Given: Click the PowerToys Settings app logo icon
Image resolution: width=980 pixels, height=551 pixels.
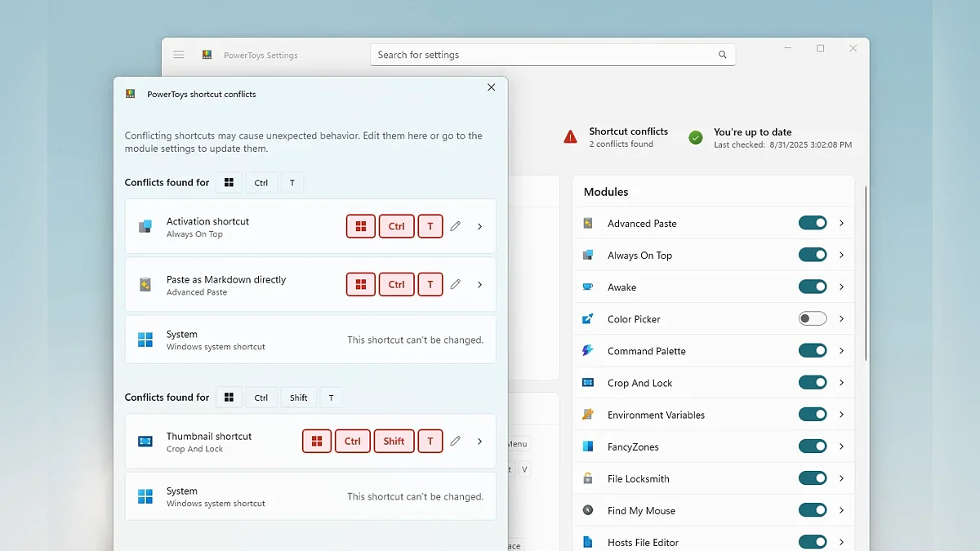Looking at the screenshot, I should pyautogui.click(x=207, y=55).
